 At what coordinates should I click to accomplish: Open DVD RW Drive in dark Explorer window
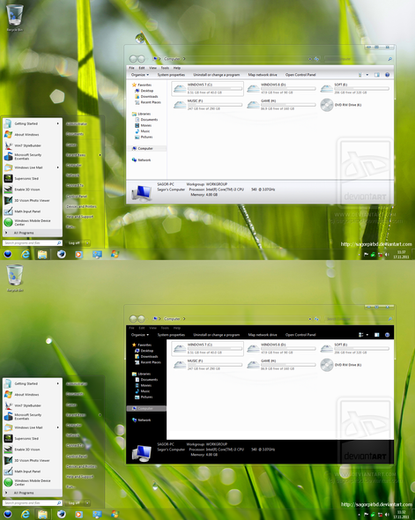(x=341, y=365)
